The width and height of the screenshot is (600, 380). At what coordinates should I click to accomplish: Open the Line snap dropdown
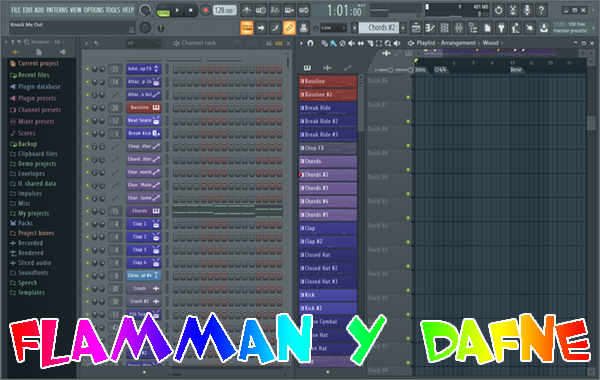pos(333,28)
